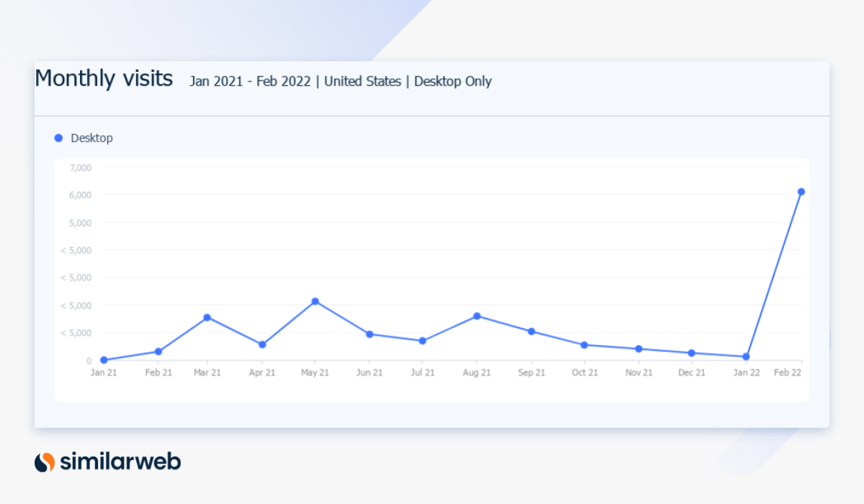Screen dimensions: 864x504
Task: Click the Similarweb logo icon
Action: pyautogui.click(x=43, y=462)
